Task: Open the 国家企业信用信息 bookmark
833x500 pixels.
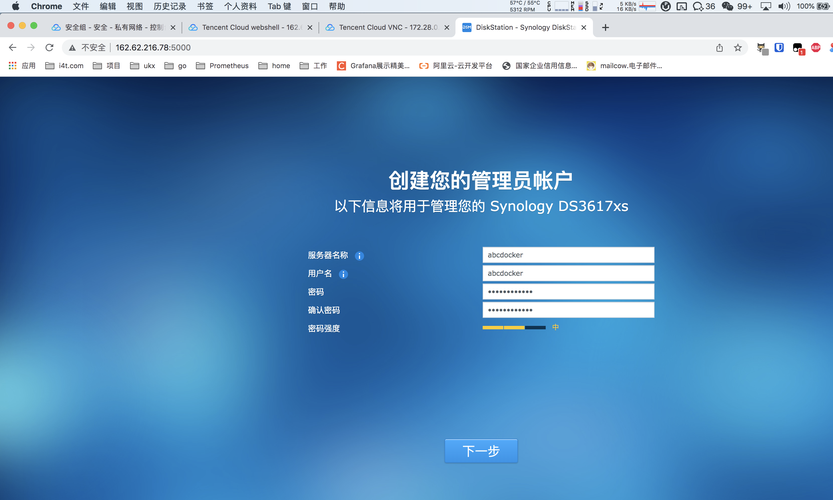Action: (540, 66)
